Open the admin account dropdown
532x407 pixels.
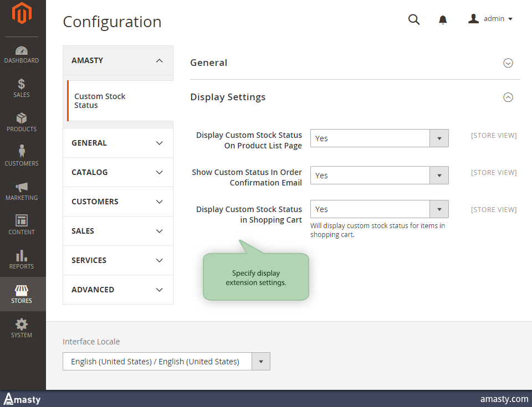click(490, 19)
